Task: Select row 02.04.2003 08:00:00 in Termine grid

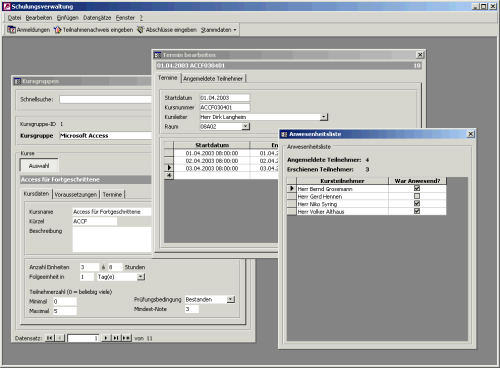Action: [x=212, y=161]
